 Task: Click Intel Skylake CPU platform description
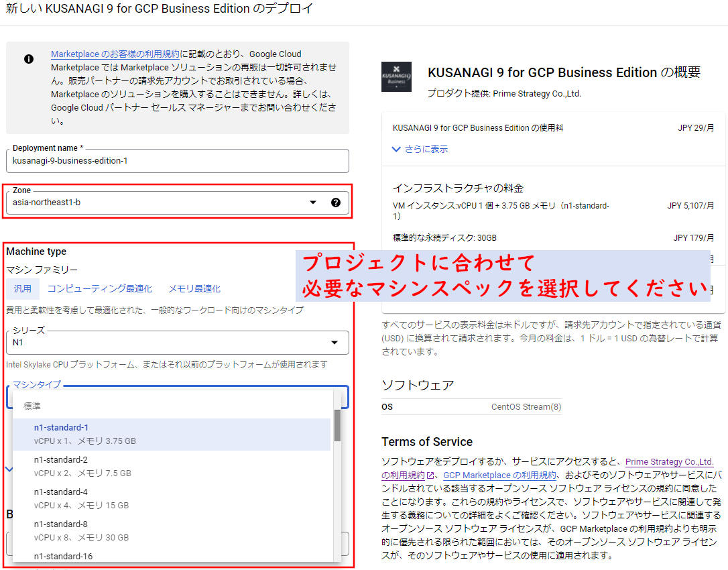click(167, 365)
